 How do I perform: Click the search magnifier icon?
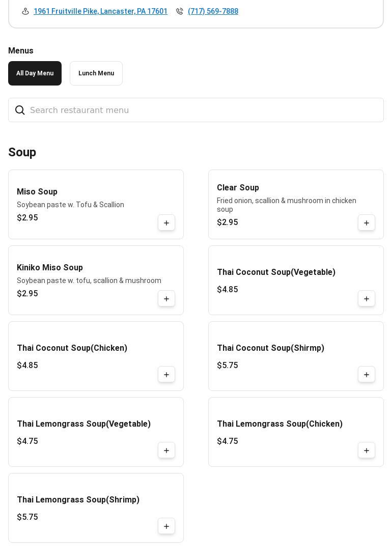(20, 110)
